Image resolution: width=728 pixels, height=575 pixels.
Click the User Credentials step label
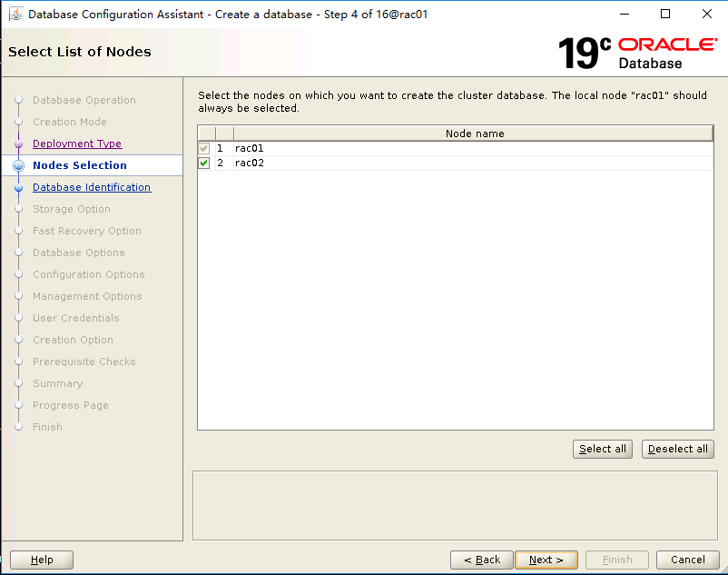coord(75,318)
